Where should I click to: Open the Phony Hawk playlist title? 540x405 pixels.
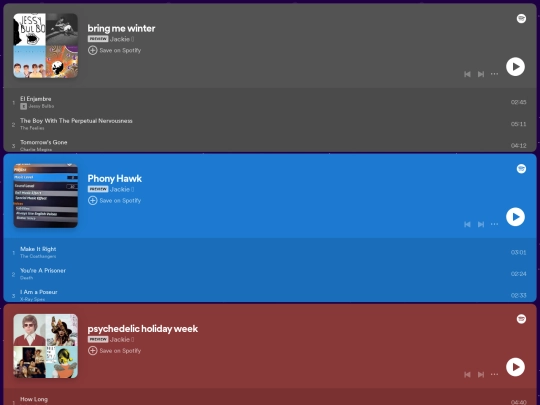[x=115, y=178]
